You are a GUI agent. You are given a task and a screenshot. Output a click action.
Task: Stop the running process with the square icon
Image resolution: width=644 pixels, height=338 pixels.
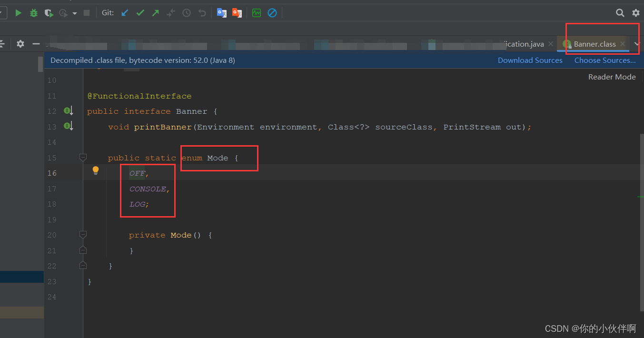(87, 13)
